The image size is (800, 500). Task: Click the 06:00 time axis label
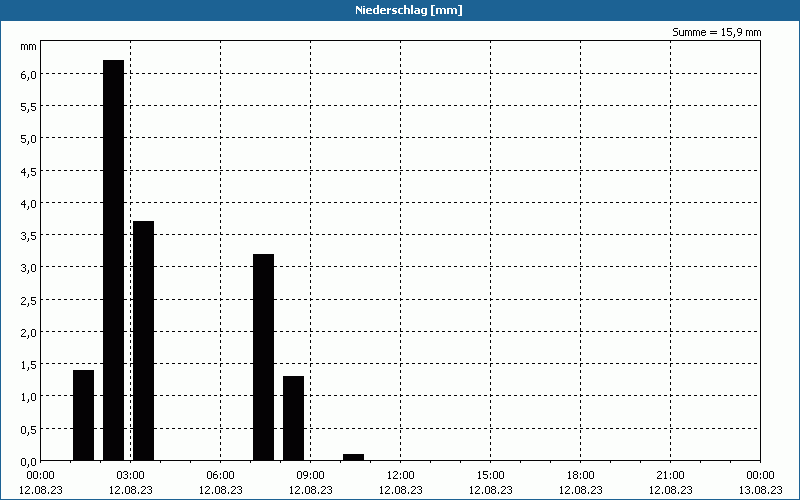220,476
